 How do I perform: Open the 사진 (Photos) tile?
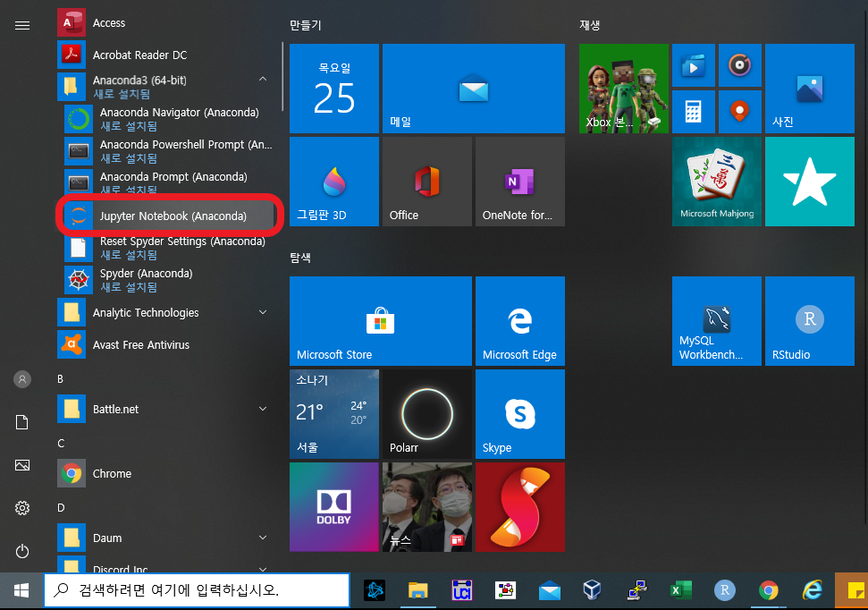[x=810, y=89]
